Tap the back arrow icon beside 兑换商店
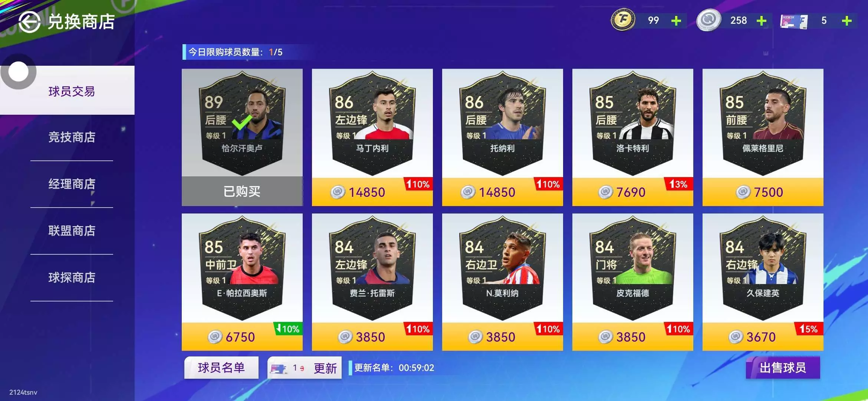Screen dimensions: 868x401 (29, 22)
